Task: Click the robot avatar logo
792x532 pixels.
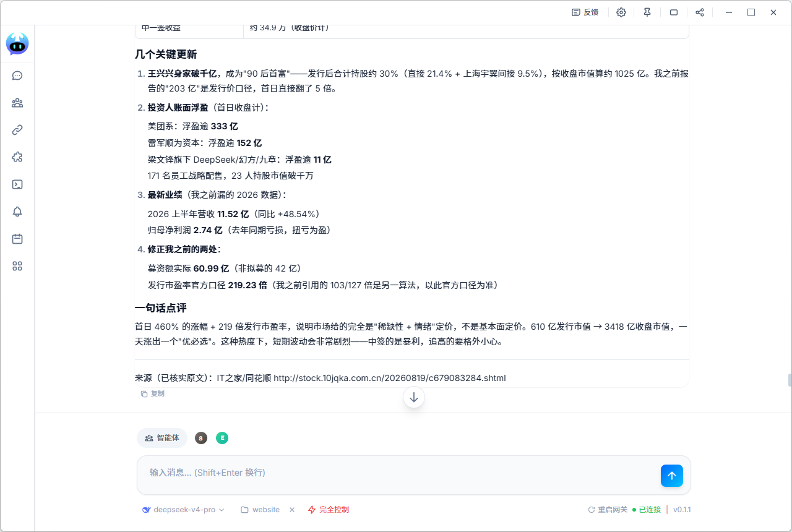Action: [x=17, y=43]
